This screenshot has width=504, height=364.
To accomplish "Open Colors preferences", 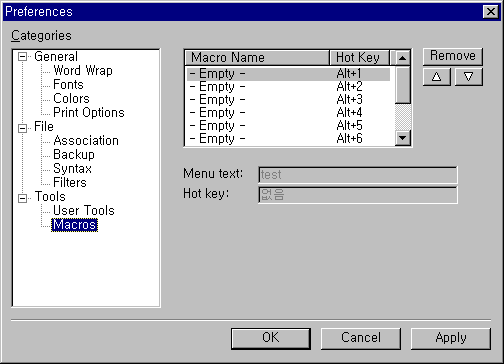I will (71, 98).
